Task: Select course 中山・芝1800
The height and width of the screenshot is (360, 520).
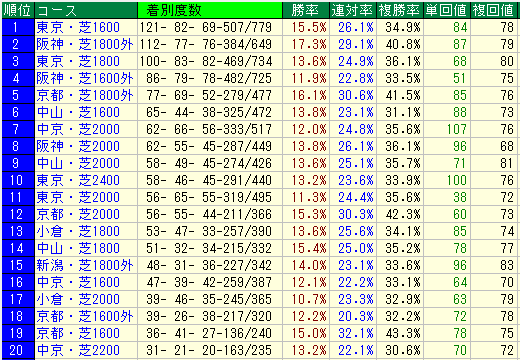Action: click(78, 248)
